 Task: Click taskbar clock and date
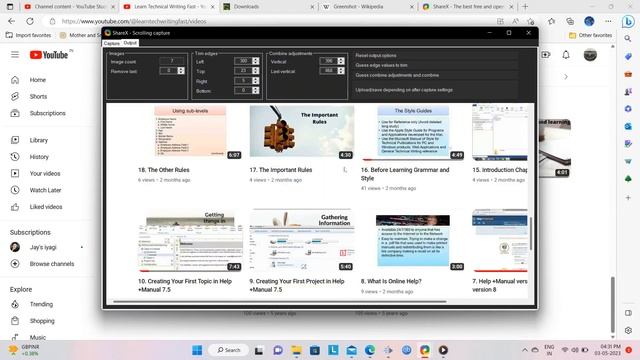point(608,350)
